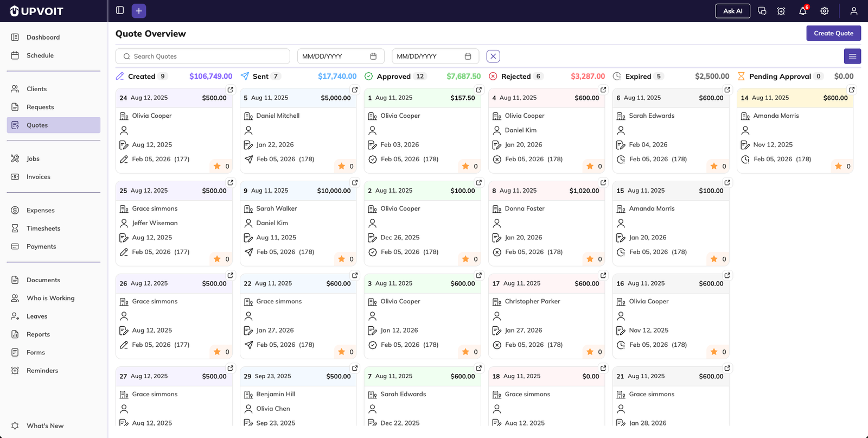The height and width of the screenshot is (438, 868).
Task: Click the purple plus quick-add button
Action: 139,11
